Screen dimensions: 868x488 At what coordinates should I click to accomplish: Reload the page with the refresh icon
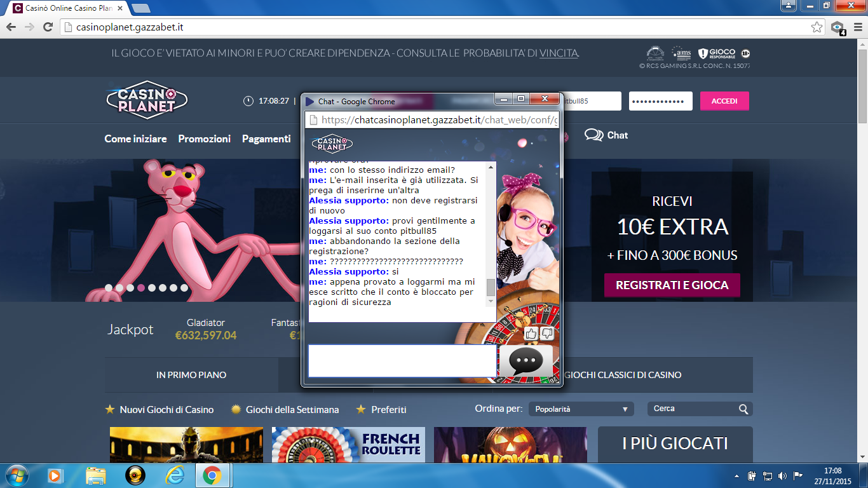click(48, 27)
